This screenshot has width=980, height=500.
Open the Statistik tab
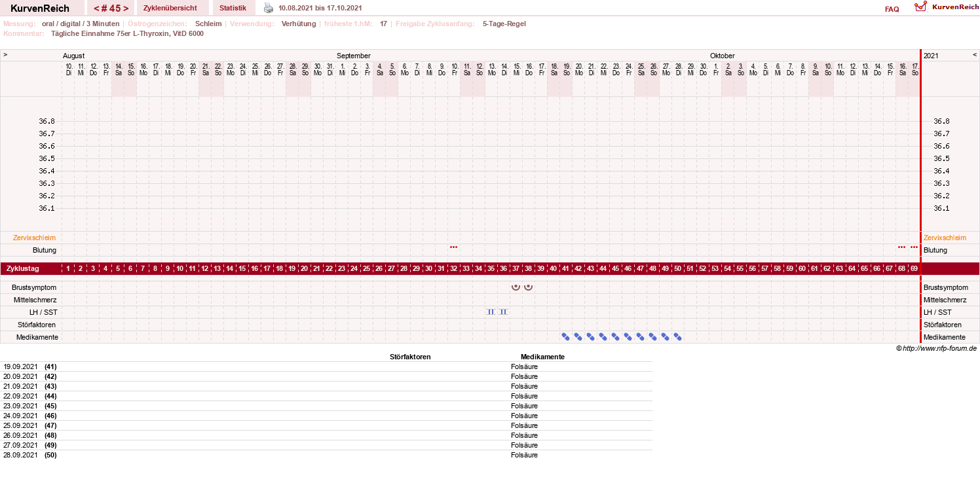coord(233,8)
